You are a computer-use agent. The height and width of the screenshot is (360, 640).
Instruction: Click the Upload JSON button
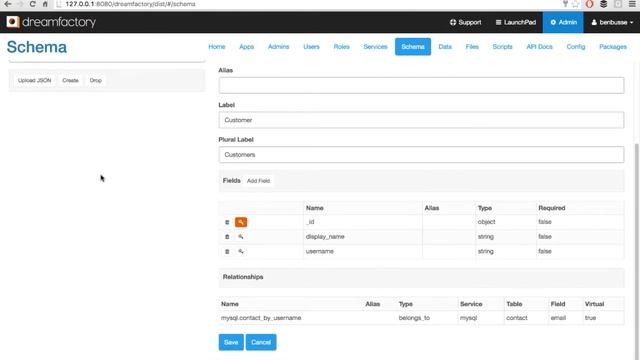point(35,80)
